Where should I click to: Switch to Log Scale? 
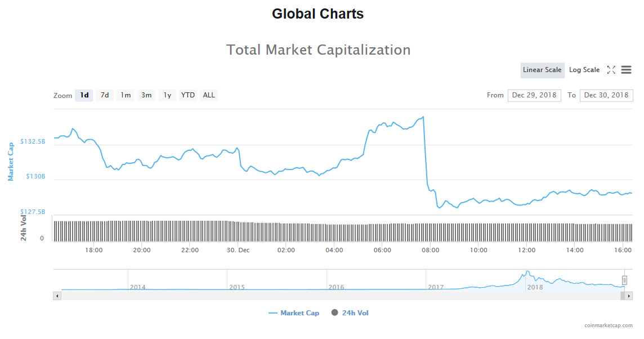[x=584, y=70]
